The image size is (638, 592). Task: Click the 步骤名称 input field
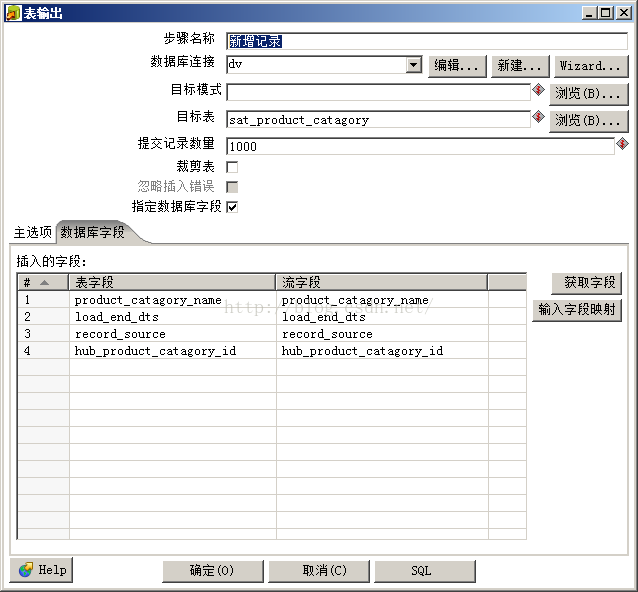427,41
